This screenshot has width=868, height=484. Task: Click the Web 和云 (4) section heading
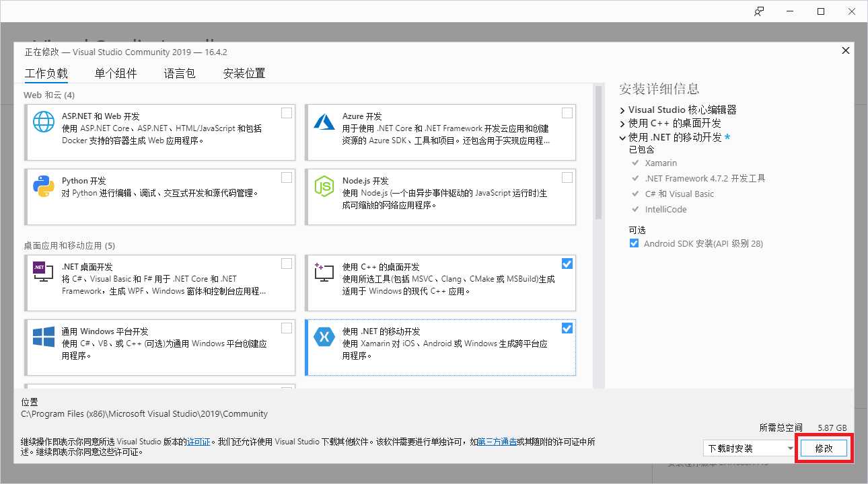[x=49, y=95]
